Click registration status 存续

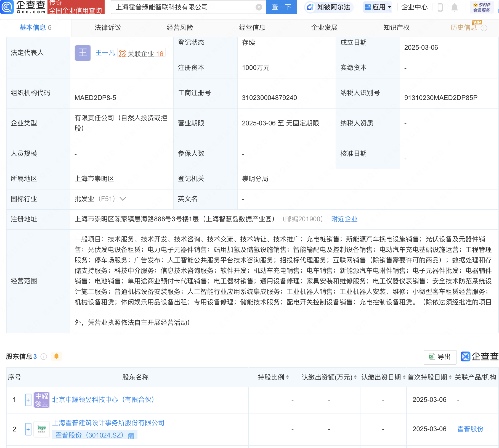(x=248, y=43)
